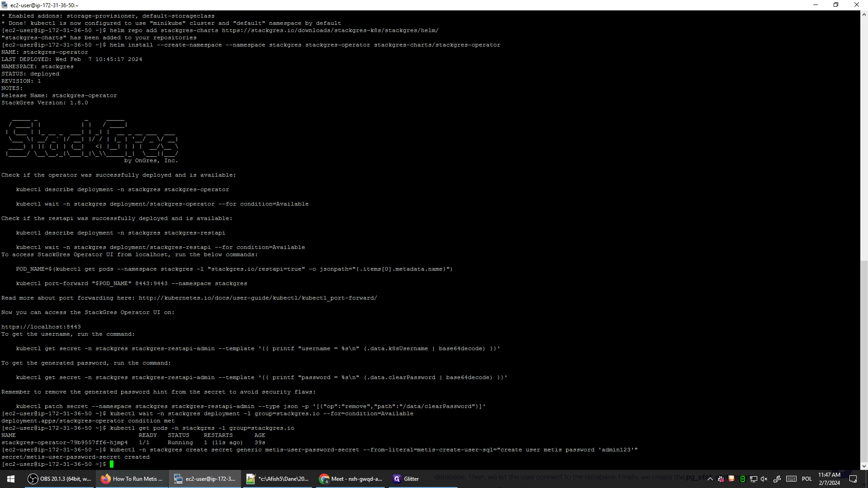The image size is (868, 488).
Task: Click the 'https://localhost:8443' URL text
Action: (41, 327)
